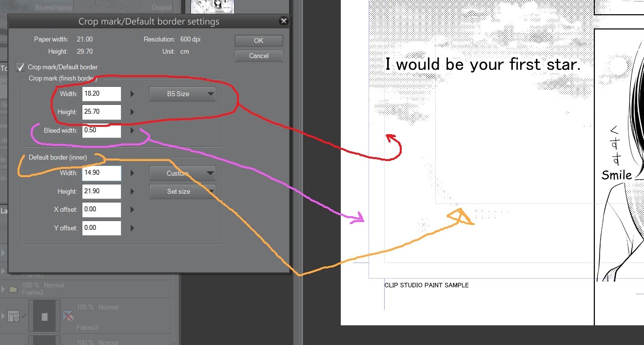This screenshot has height=345, width=644.
Task: Open the B5 Size preset dropdown
Action: [x=182, y=94]
